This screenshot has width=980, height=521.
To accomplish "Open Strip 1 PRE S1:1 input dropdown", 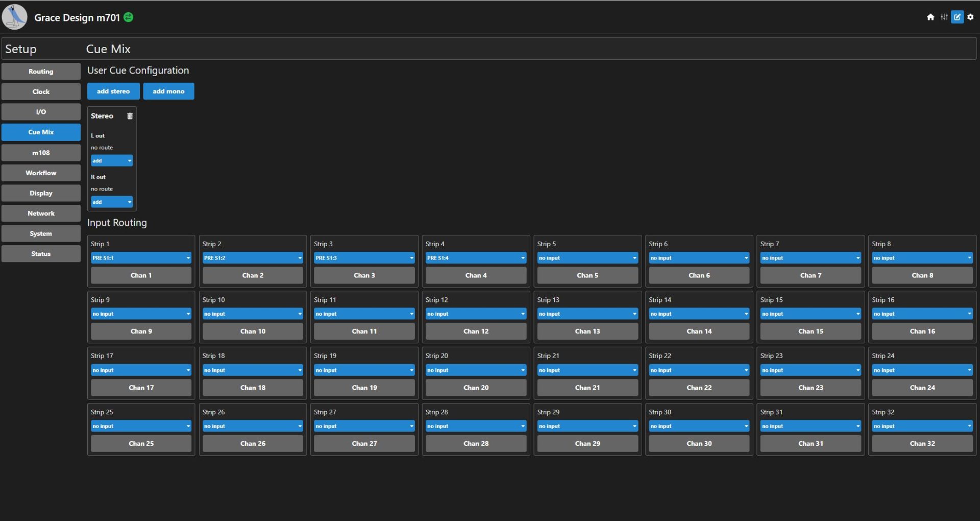I will coord(141,258).
